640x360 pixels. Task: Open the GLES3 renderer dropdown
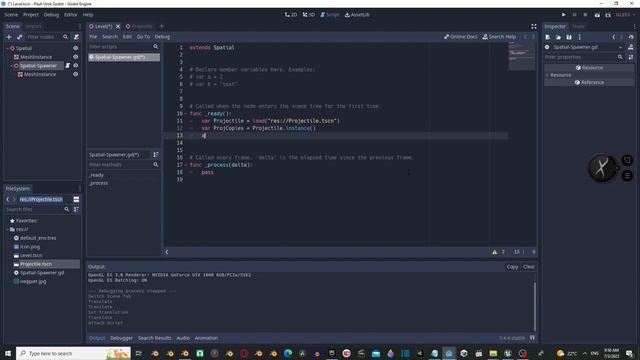coord(625,15)
